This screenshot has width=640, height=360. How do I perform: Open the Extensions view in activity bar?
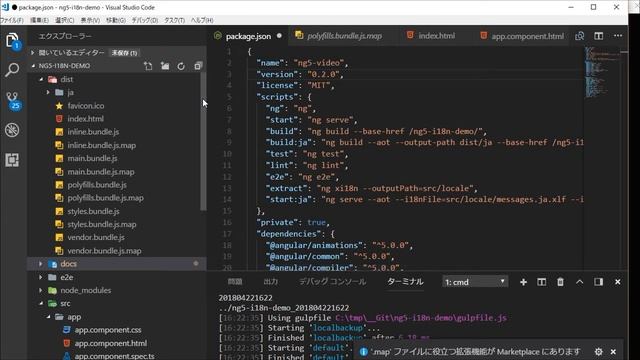coord(12,160)
